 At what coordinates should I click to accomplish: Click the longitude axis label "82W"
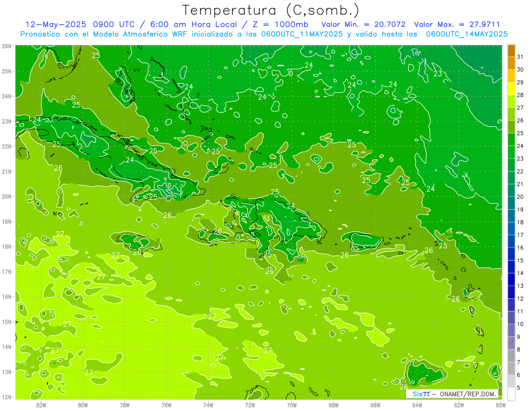pyautogui.click(x=41, y=405)
